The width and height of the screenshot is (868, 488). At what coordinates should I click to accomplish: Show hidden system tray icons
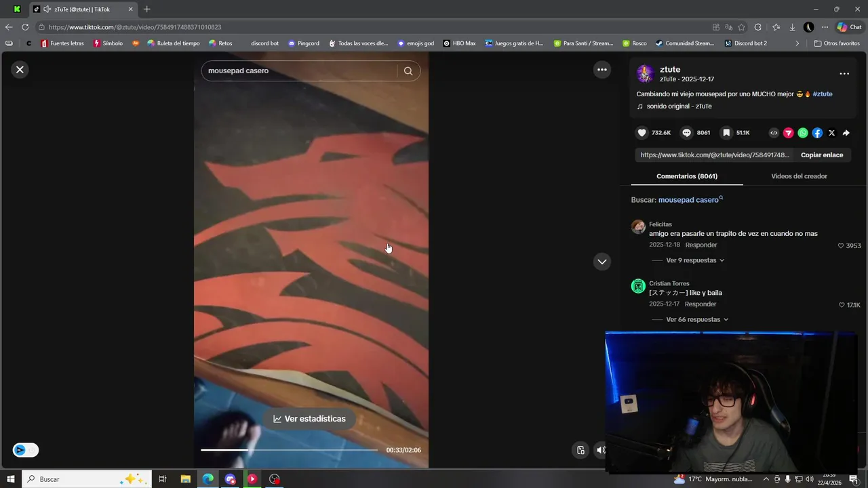(766, 479)
